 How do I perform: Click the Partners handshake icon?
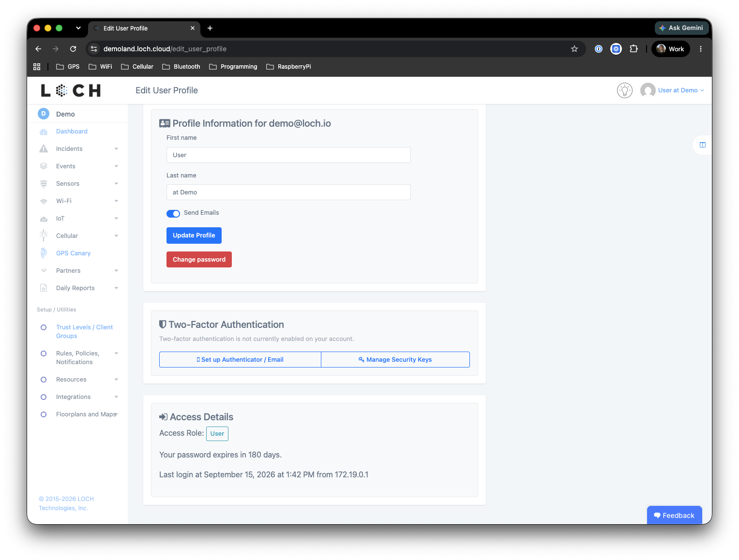coord(44,270)
